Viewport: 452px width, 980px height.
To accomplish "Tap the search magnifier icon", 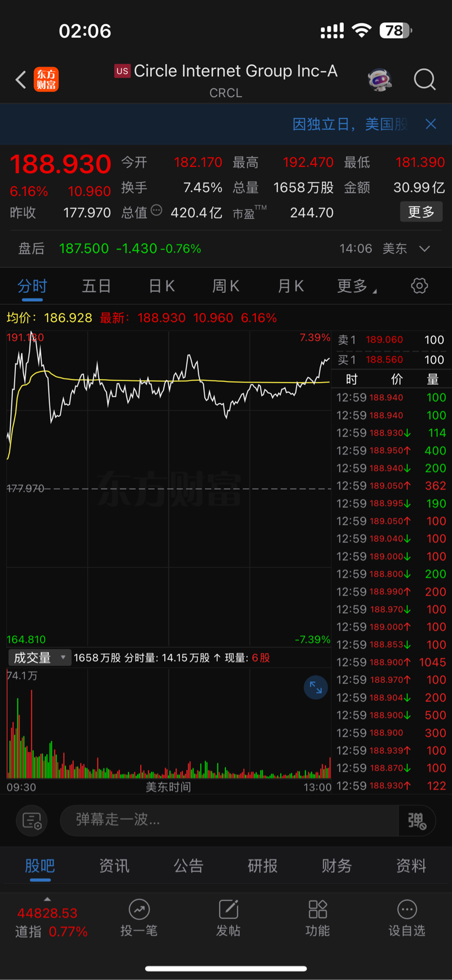I will coord(424,79).
